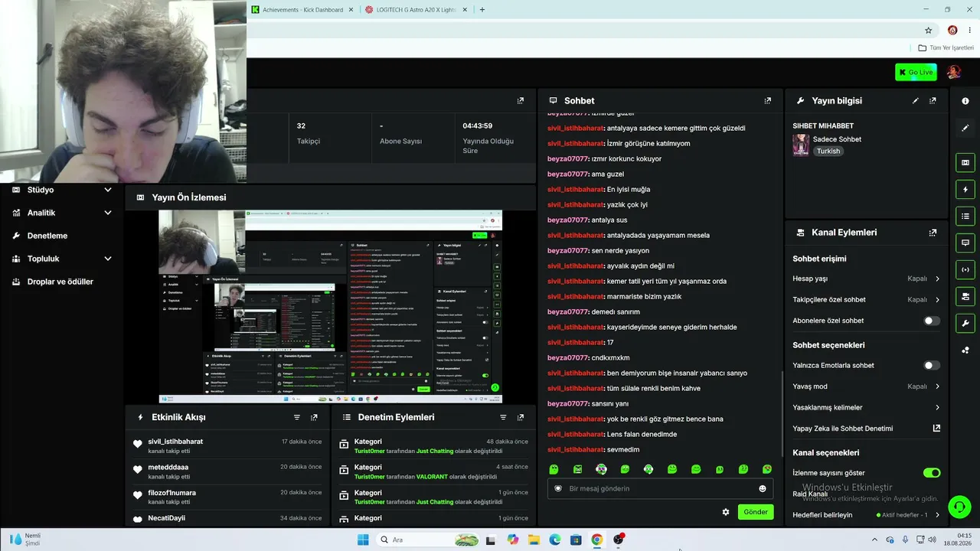Viewport: 980px width, 551px height.
Task: Click Raid Kanalı option
Action: (810, 494)
